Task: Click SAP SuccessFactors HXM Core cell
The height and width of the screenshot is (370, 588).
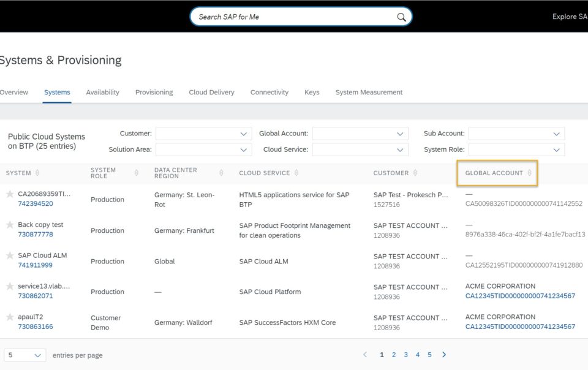Action: pos(287,322)
